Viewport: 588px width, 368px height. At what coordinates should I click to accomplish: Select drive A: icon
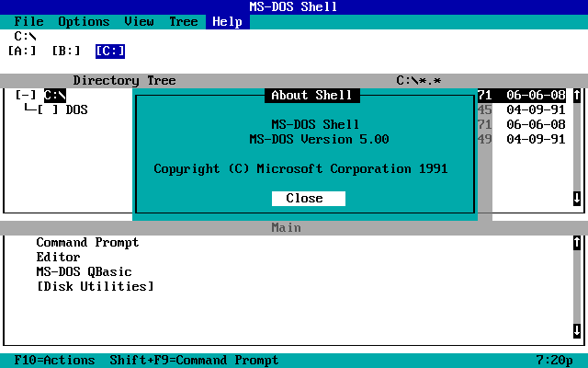point(22,51)
